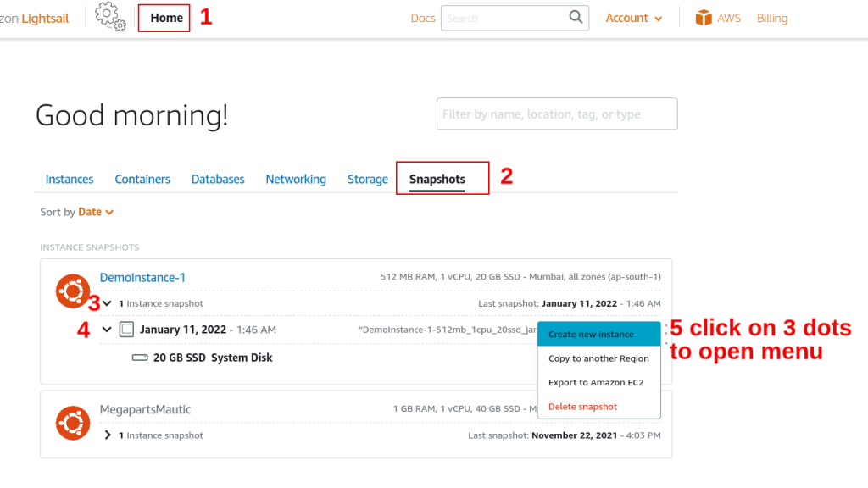This screenshot has height=488, width=868.
Task: Open the Billing link
Action: 771,19
